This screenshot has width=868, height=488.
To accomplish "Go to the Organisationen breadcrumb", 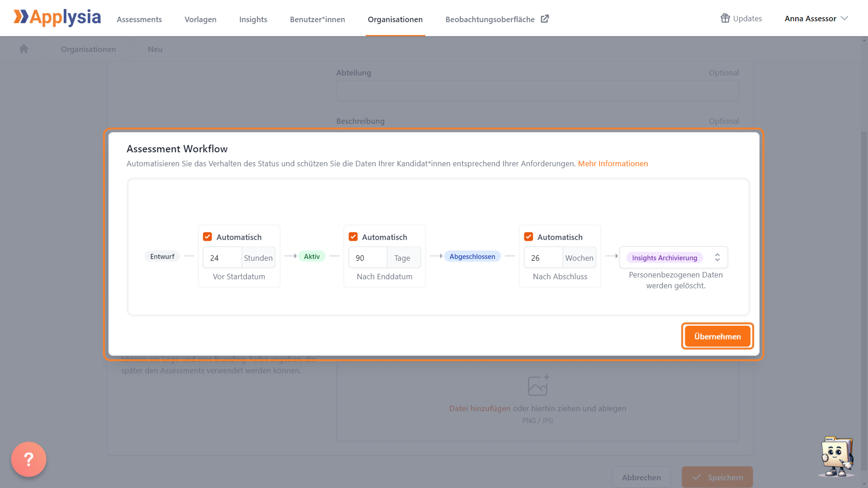I will pos(88,49).
